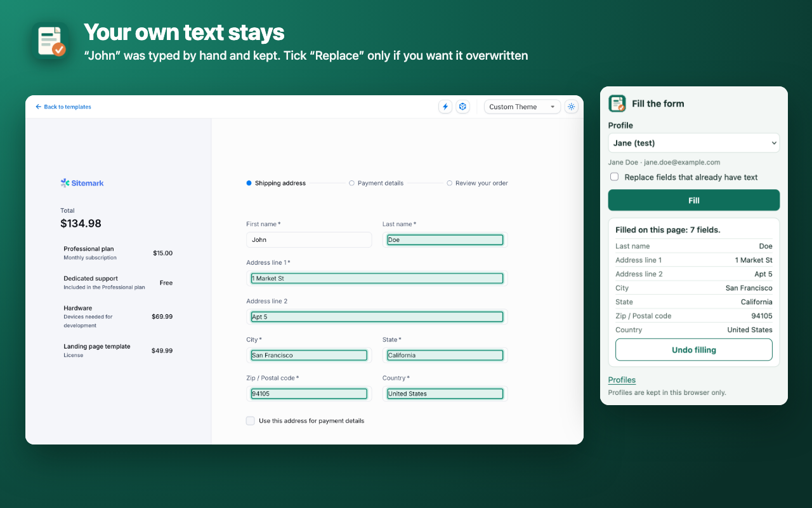Image resolution: width=812 pixels, height=508 pixels.
Task: Click the $134.98 total amount
Action: tap(81, 224)
